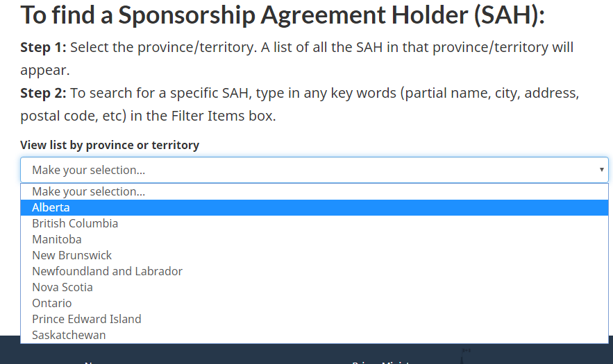Click the bold 'Step 1:' label
613x364 pixels.
pos(43,48)
